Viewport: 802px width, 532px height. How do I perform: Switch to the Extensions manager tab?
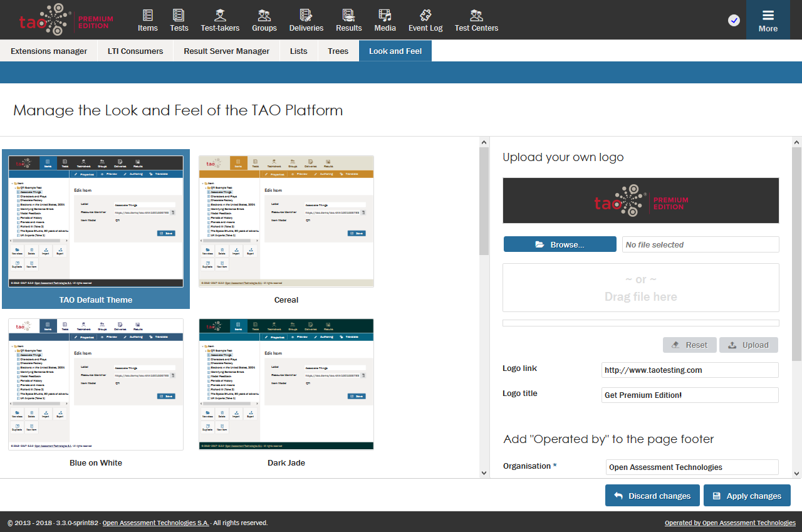(49, 51)
